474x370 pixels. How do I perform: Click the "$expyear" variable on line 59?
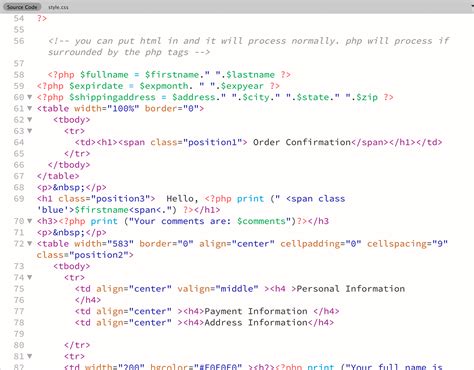[242, 86]
